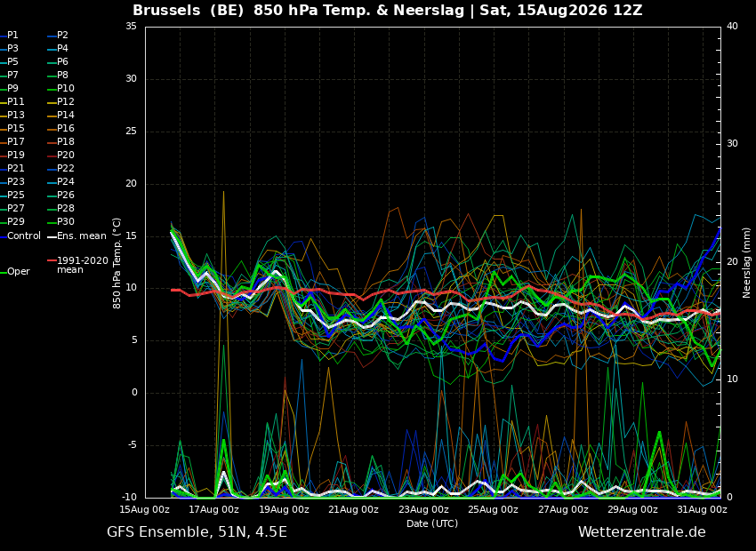This screenshot has width=756, height=551.
Task: Click the "GFS Ensemble, 51N, 4.5E" caption
Action: (197, 532)
